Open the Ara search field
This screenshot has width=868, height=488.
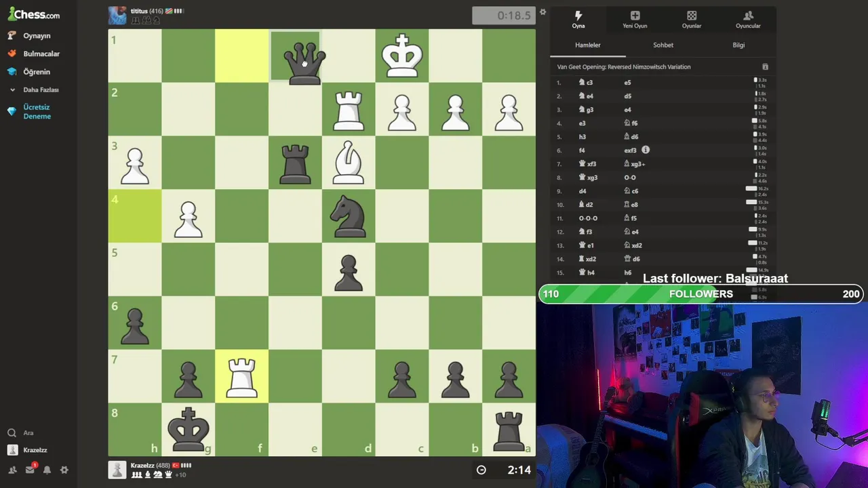coord(20,432)
